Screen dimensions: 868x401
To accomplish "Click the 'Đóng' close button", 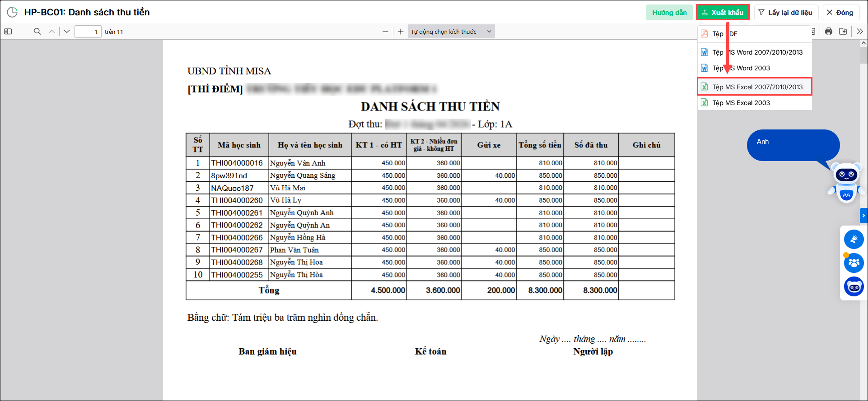I will pos(841,13).
